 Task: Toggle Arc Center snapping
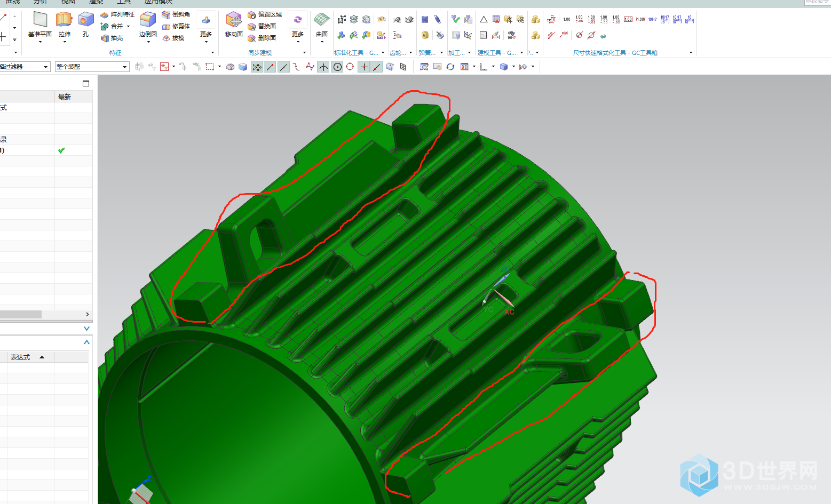click(x=337, y=67)
